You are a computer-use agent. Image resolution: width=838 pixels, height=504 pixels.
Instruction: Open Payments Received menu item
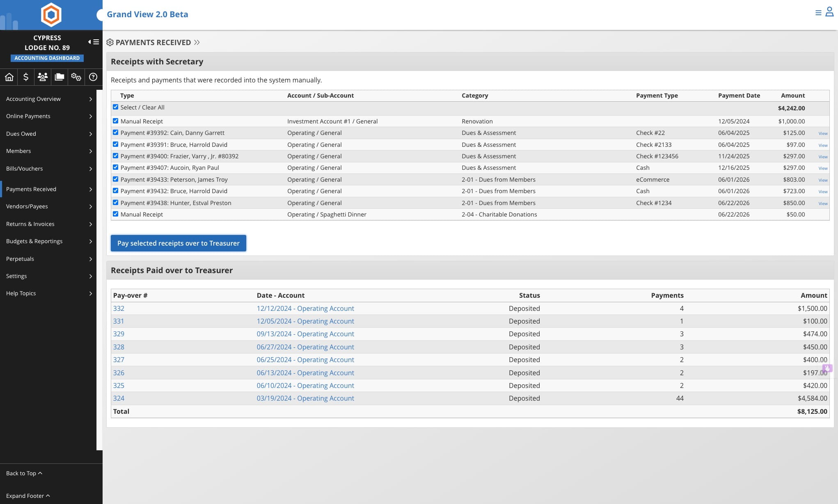48,189
